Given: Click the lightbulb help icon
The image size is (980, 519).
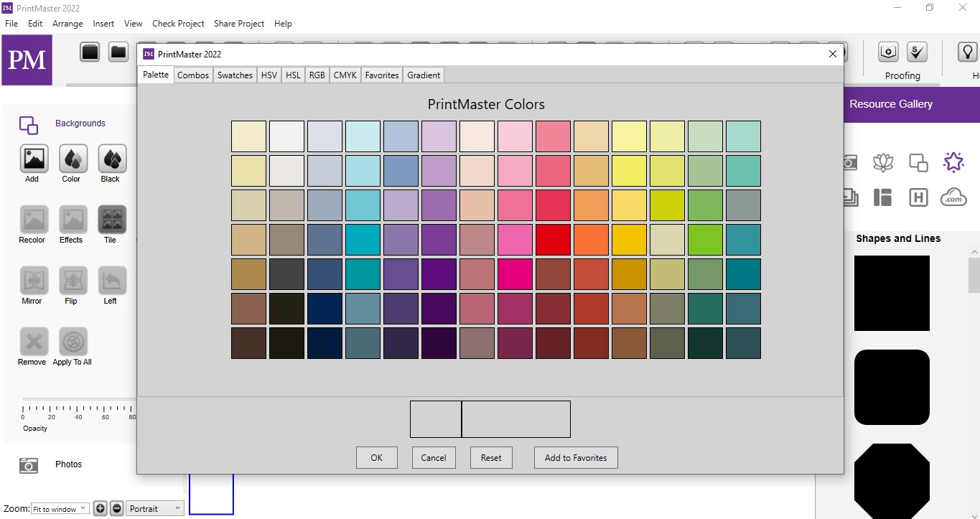Looking at the screenshot, I should (x=968, y=52).
